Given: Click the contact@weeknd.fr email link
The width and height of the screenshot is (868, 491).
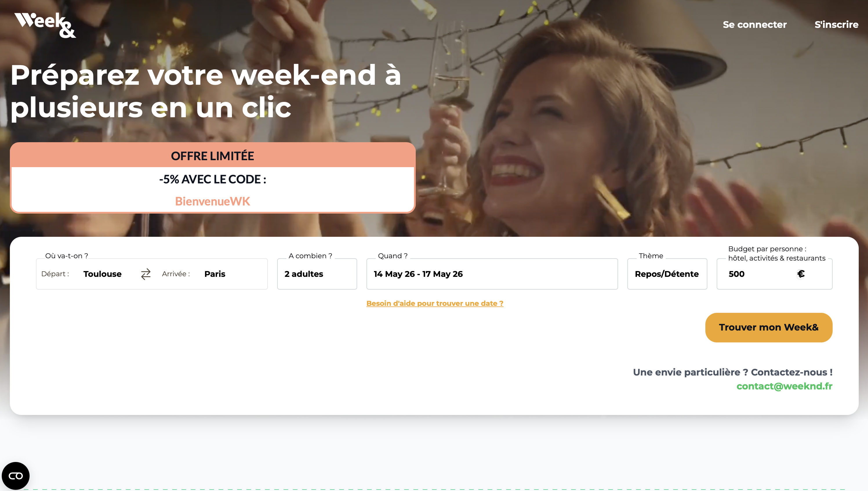Looking at the screenshot, I should point(784,386).
